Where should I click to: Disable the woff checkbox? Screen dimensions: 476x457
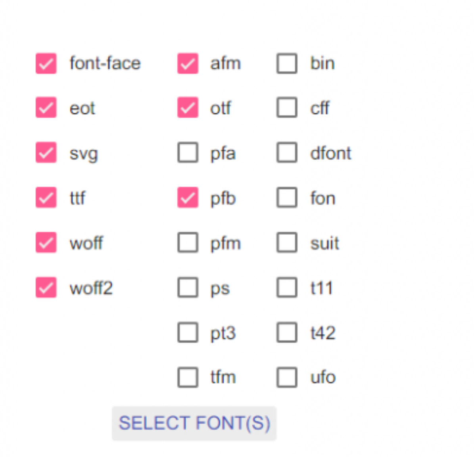46,242
